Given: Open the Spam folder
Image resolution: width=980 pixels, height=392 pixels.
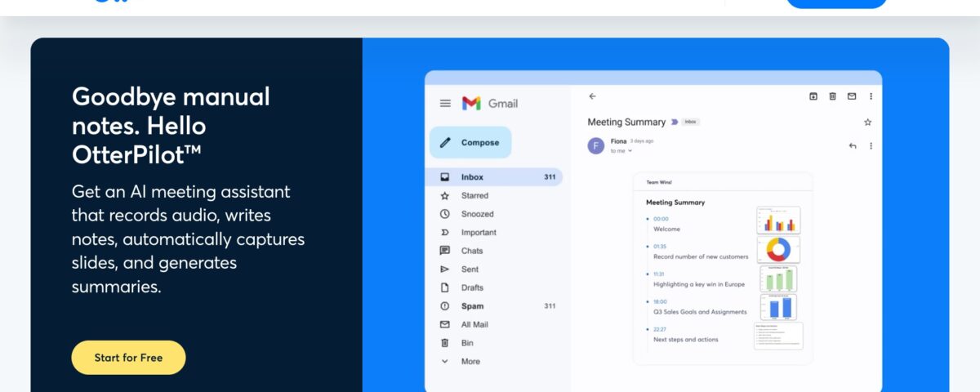Looking at the screenshot, I should point(472,306).
